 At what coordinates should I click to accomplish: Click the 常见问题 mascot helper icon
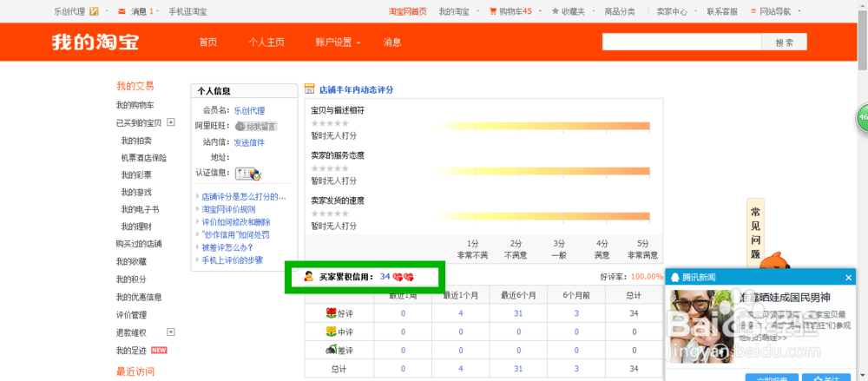(775, 262)
